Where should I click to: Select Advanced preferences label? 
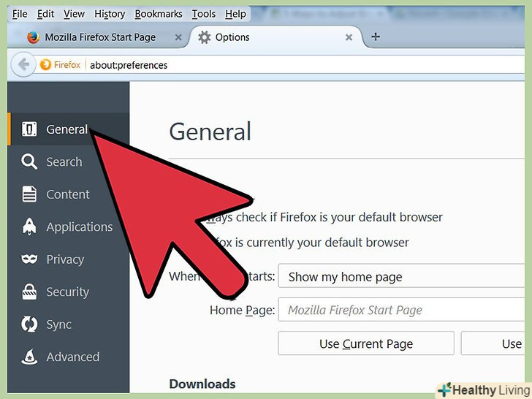coord(73,357)
